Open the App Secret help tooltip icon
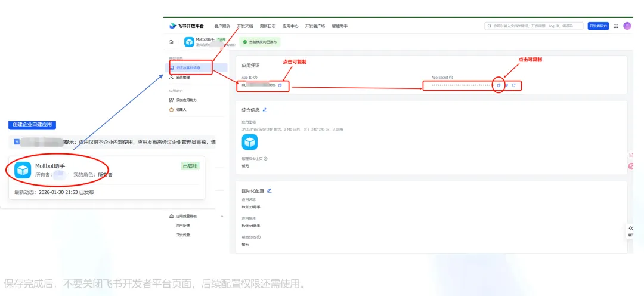 click(x=451, y=78)
